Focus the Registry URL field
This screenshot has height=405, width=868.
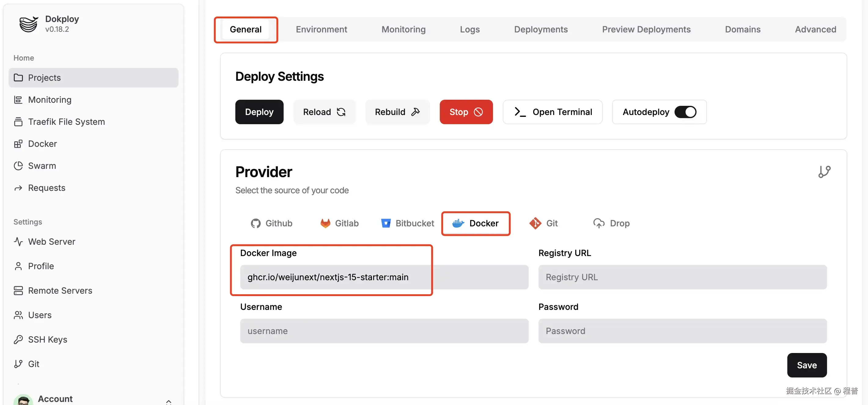[682, 277]
